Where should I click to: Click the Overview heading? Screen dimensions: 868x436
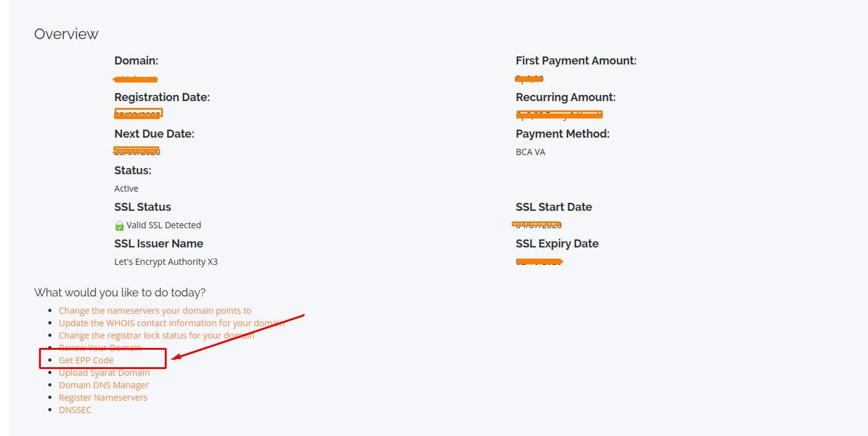66,34
